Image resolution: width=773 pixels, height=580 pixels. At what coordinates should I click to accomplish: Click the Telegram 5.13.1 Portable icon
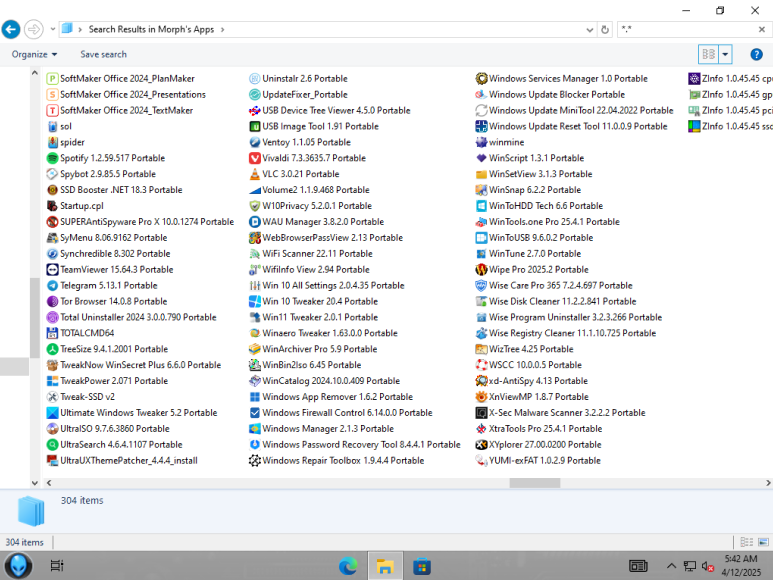(52, 285)
